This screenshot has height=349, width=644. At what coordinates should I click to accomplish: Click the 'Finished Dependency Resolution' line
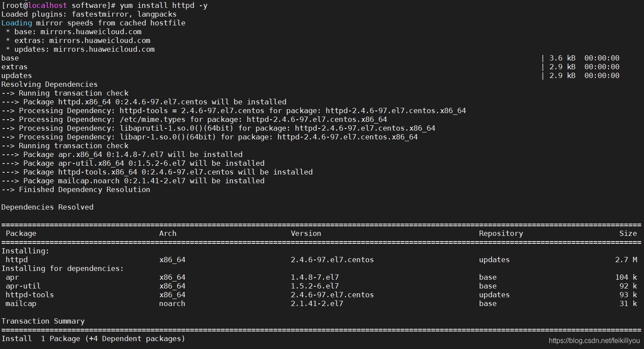tap(76, 189)
